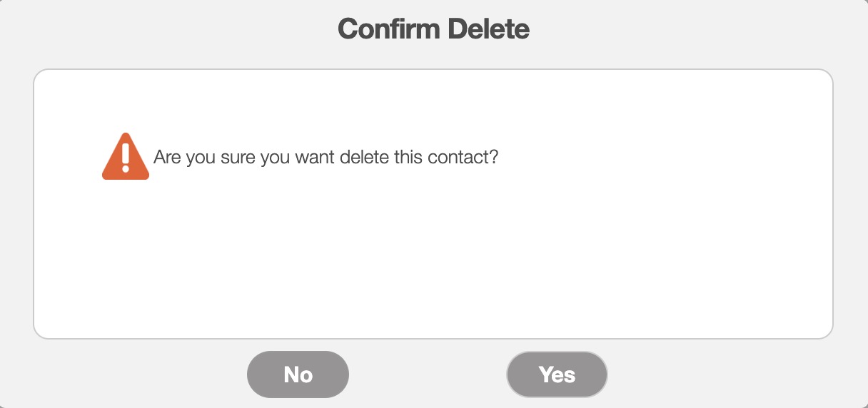
Task: Click the "Are you sure" message text
Action: (325, 157)
